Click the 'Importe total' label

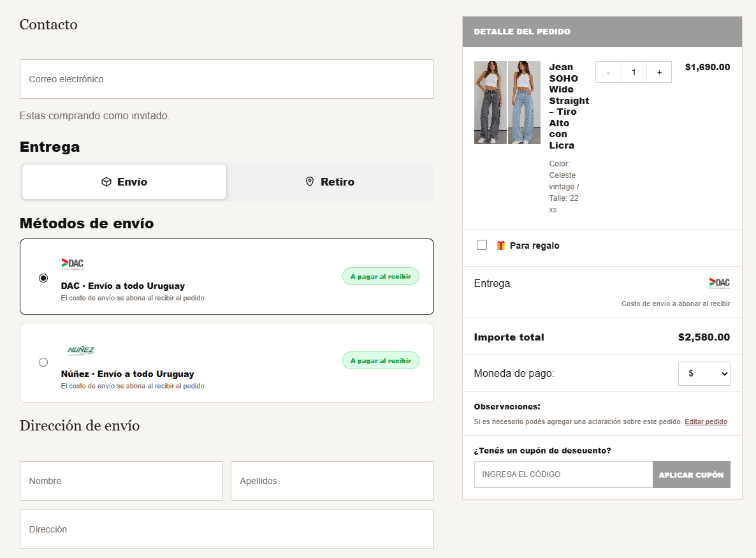click(509, 337)
